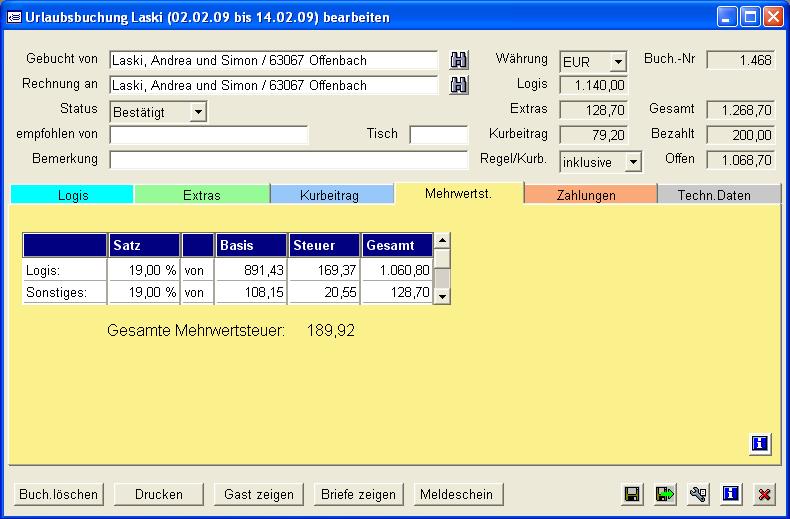Screen dimensions: 790x519
Task: Maximize the Urlaubsbuchung window
Action: pyautogui.click(x=750, y=17)
